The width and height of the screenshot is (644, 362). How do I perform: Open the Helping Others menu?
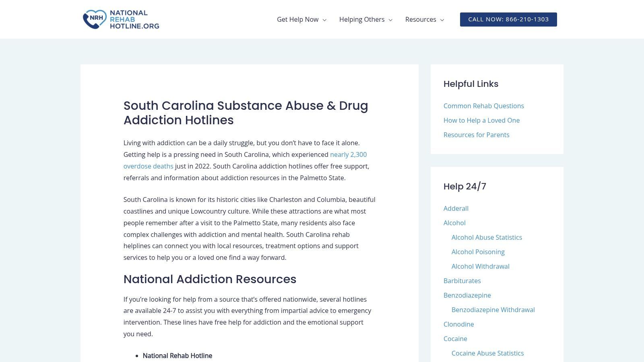(x=361, y=19)
